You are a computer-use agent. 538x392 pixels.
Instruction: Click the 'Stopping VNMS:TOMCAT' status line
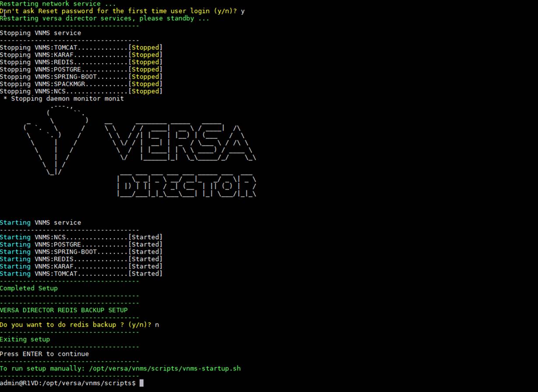point(81,47)
